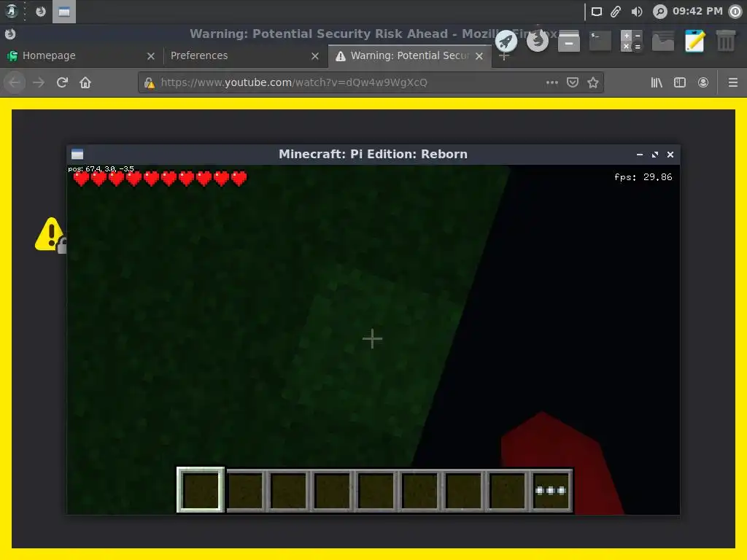747x560 pixels.
Task: Select the Minecraft window taskbar button
Action: (x=64, y=12)
